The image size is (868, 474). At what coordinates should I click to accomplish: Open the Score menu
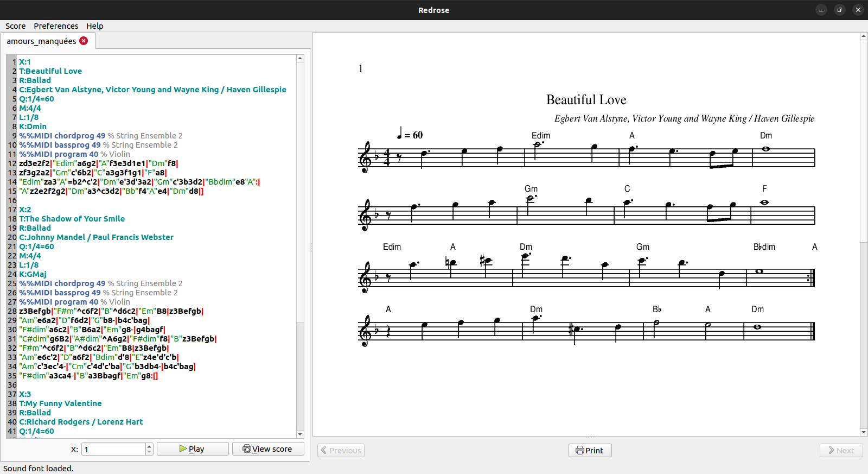16,26
